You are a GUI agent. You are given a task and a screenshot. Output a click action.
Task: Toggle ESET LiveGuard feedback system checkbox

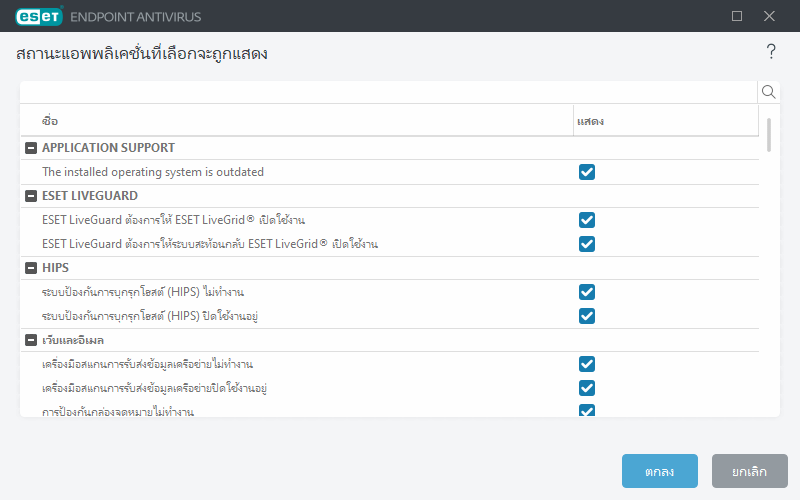point(587,244)
